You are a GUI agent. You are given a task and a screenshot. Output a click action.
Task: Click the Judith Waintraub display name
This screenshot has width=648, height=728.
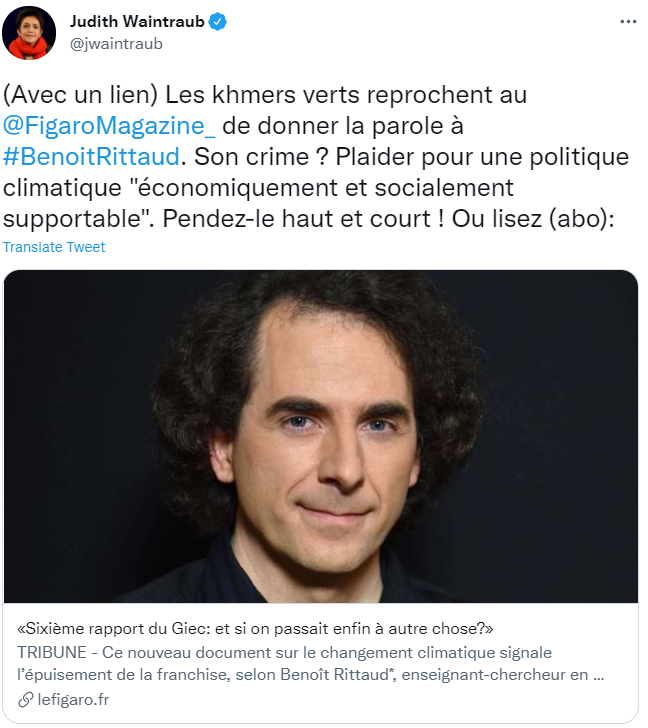pyautogui.click(x=137, y=21)
